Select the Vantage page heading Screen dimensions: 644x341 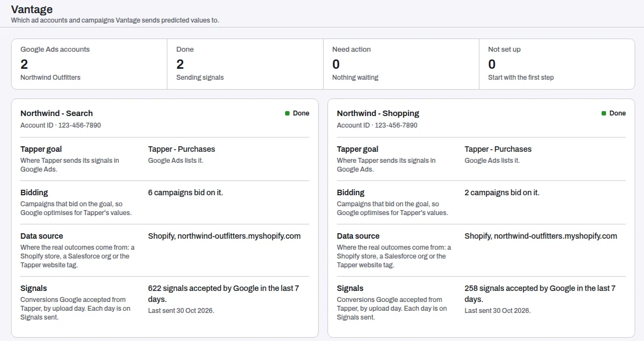point(31,9)
